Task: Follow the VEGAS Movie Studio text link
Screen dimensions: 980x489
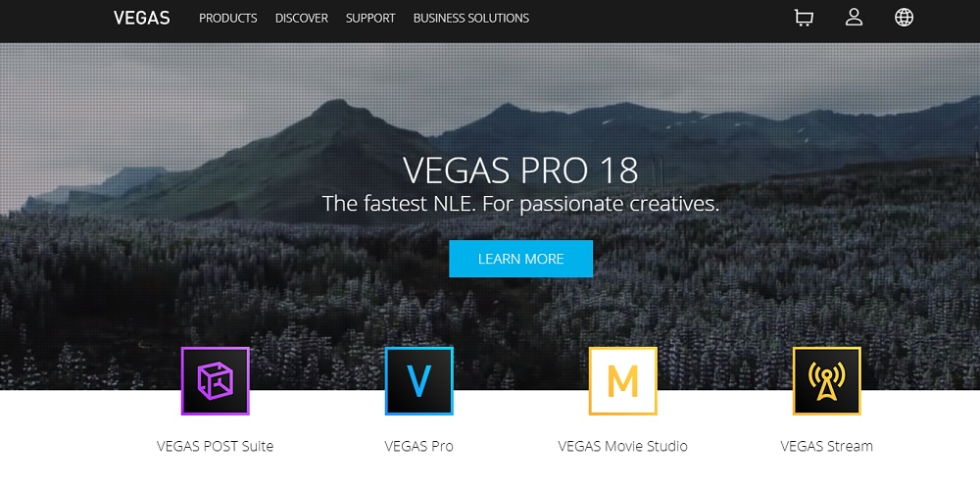Action: click(622, 447)
